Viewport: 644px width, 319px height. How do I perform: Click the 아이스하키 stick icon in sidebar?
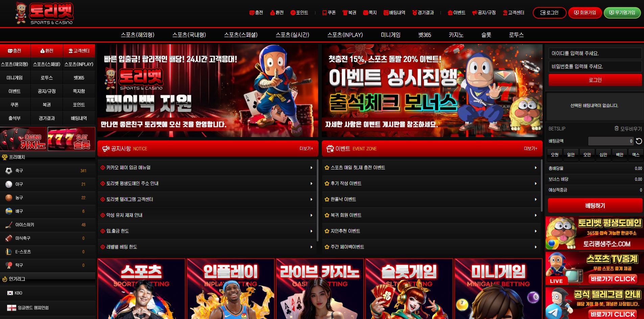coord(8,225)
